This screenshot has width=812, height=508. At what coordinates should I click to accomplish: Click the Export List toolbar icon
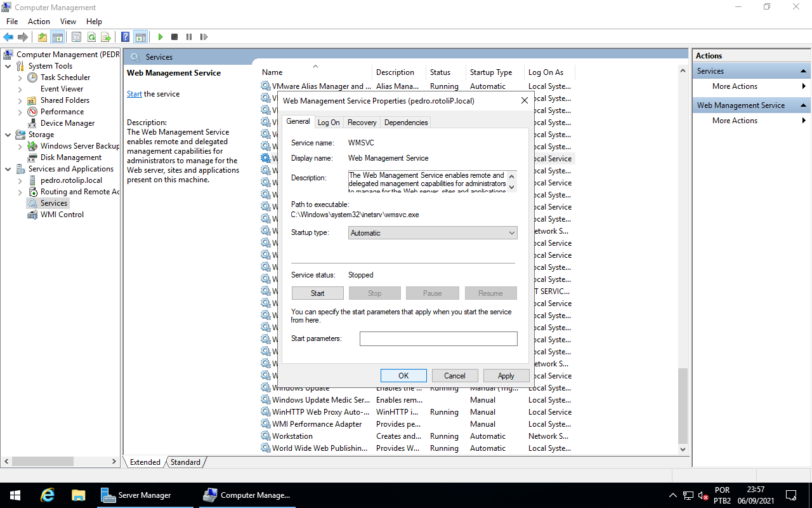pyautogui.click(x=106, y=37)
